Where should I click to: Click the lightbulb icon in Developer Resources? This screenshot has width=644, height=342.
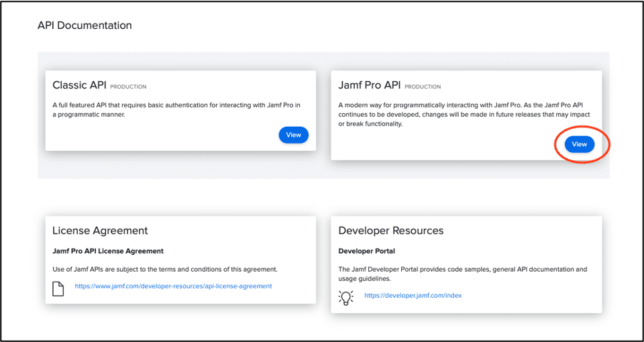(346, 296)
